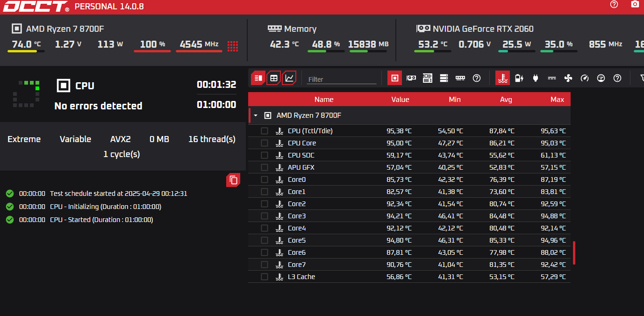Toggle the unknown hardware filter question icon
This screenshot has height=316, width=644.
pyautogui.click(x=477, y=78)
